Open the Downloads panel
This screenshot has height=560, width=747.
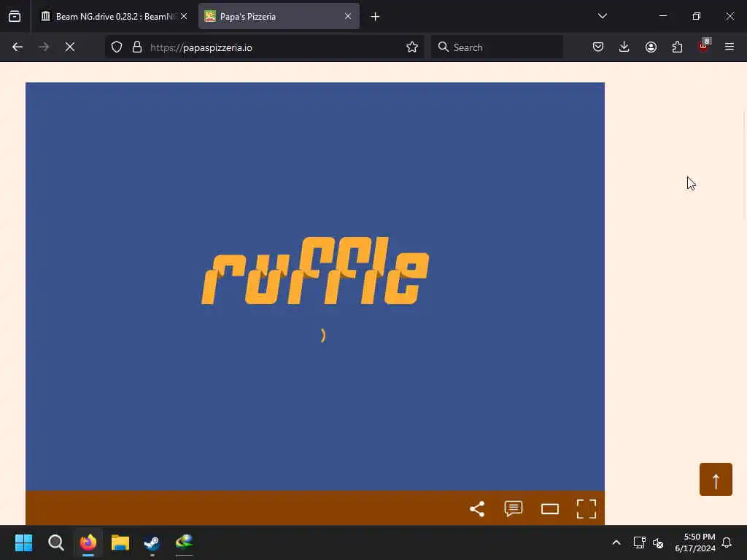(624, 47)
